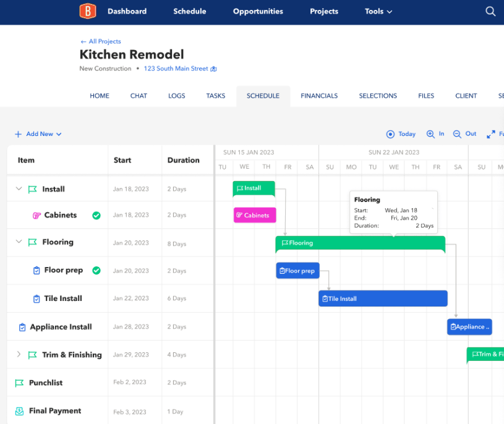Open the 123 South Main Street link
The width and height of the screenshot is (504, 424).
click(176, 69)
